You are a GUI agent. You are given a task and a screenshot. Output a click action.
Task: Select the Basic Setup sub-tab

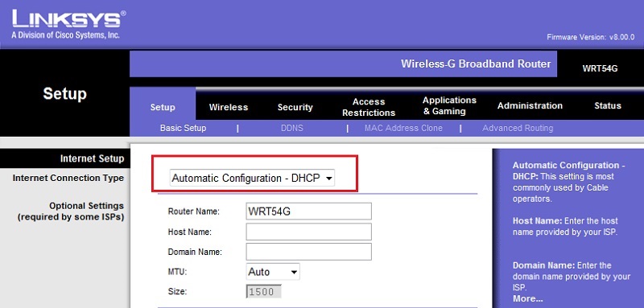coord(184,128)
